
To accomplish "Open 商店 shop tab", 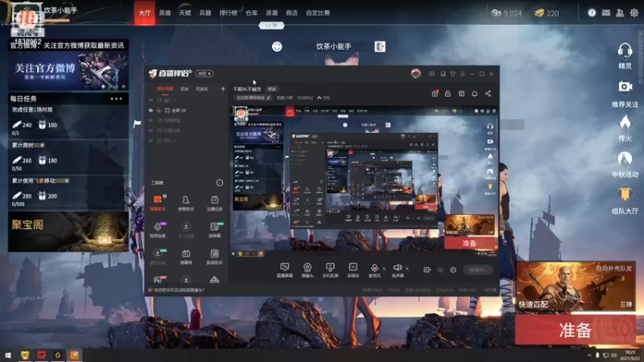I will point(291,13).
